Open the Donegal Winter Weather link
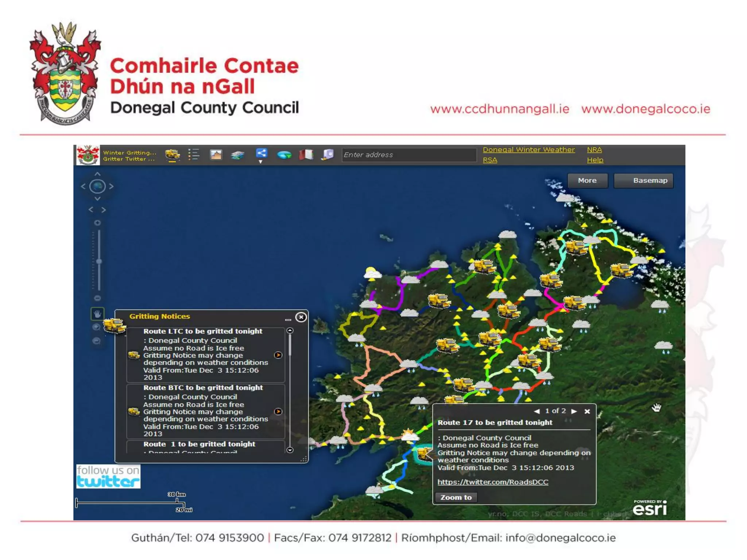 (x=529, y=150)
